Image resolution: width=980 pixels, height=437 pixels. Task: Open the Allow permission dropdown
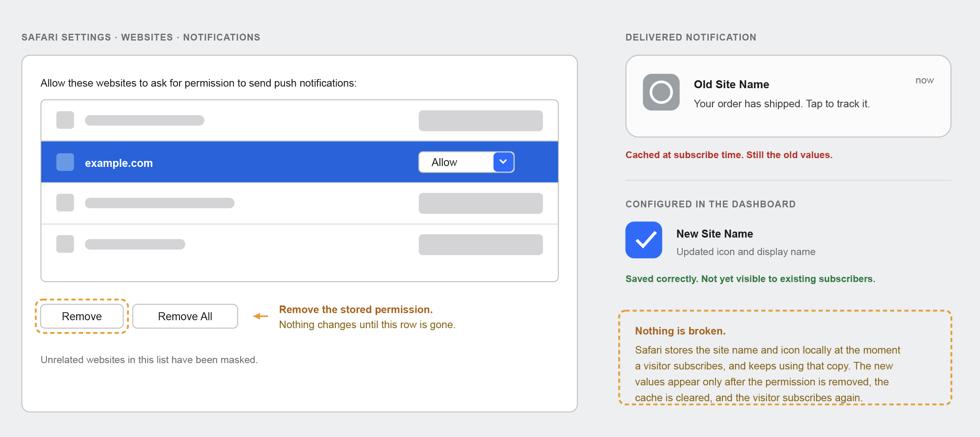(467, 162)
